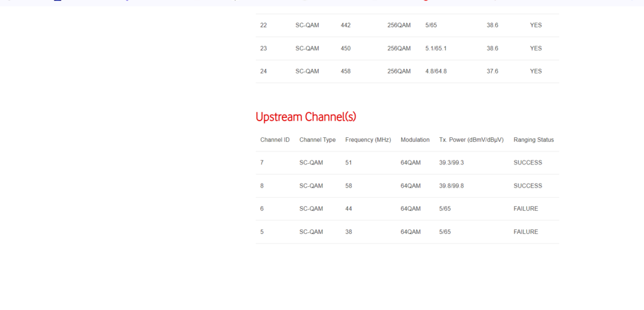This screenshot has height=310, width=644.
Task: Select frequency value 58 in upstream table
Action: tap(348, 186)
